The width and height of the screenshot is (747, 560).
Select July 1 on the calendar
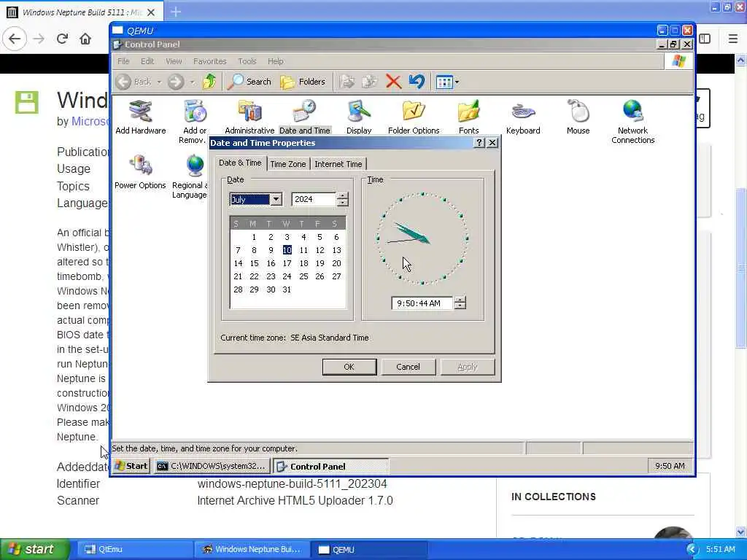coord(254,237)
